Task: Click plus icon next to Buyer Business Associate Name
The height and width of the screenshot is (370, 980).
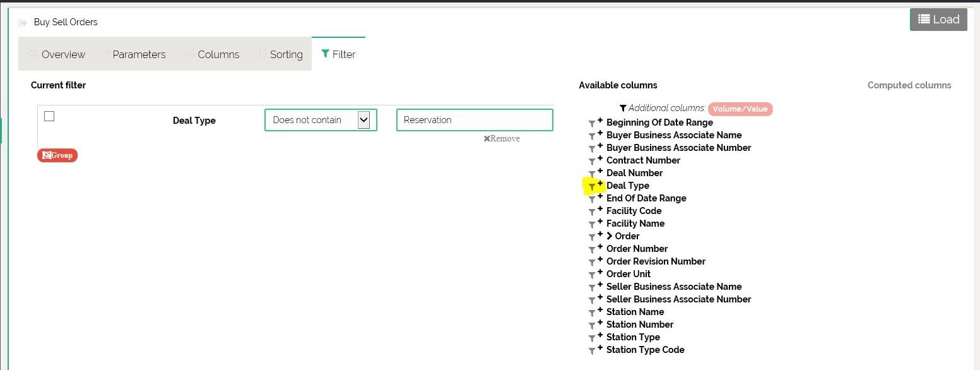Action: point(600,133)
